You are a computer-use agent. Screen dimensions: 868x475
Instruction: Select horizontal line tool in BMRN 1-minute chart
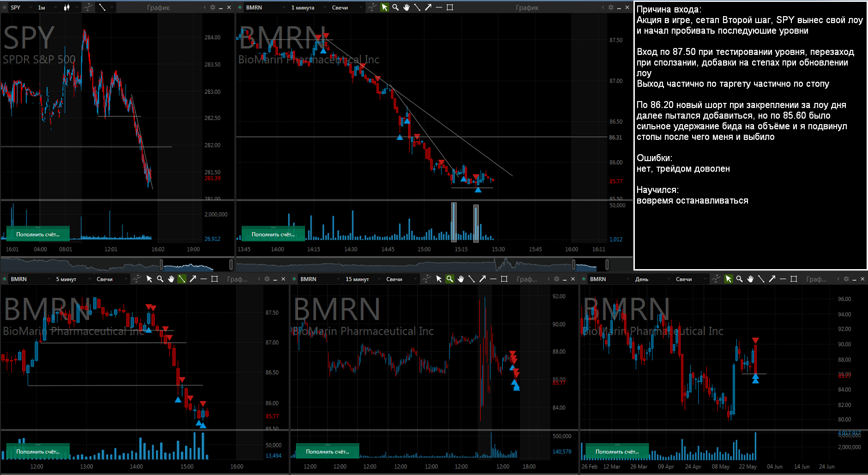tap(439, 7)
